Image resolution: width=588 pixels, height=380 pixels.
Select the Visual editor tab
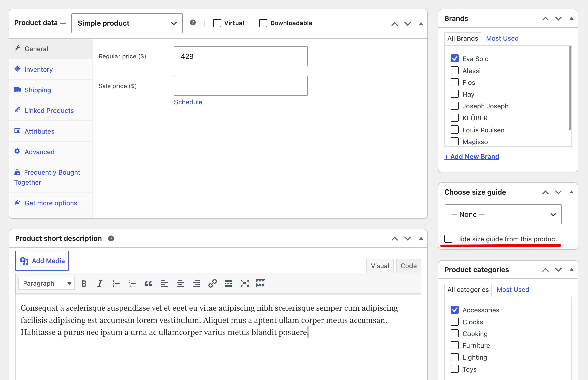(380, 266)
